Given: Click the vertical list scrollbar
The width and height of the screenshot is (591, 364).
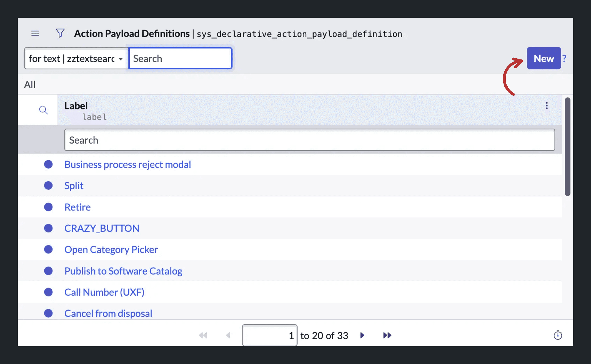Looking at the screenshot, I should click(x=567, y=147).
